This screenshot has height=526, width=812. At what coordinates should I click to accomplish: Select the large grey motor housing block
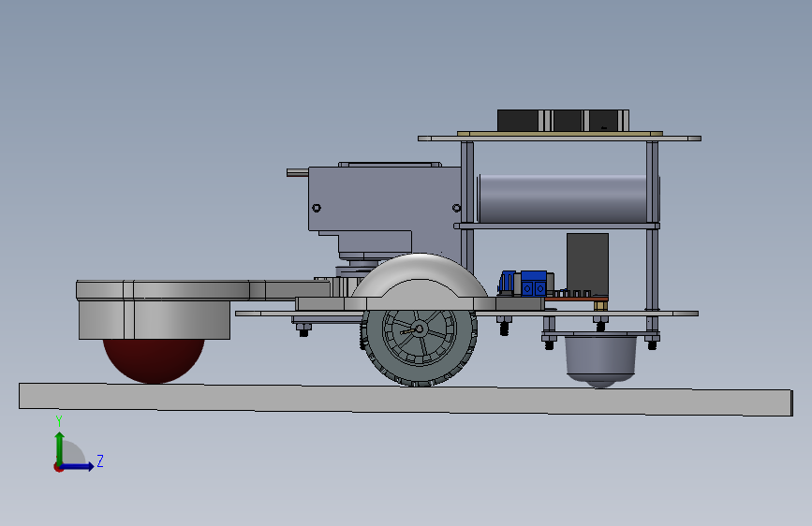(x=384, y=199)
